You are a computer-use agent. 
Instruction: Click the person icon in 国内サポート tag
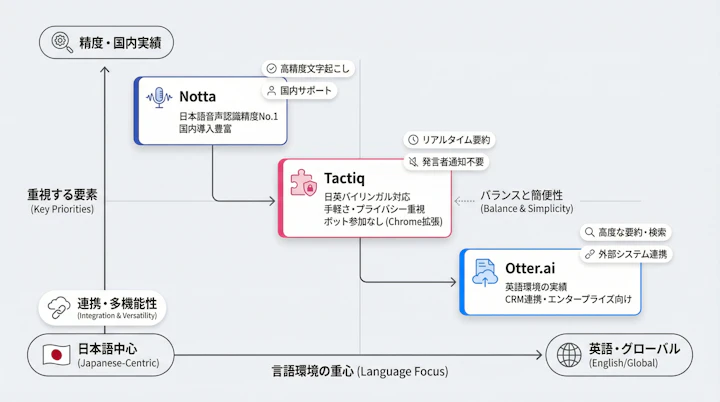click(x=271, y=91)
